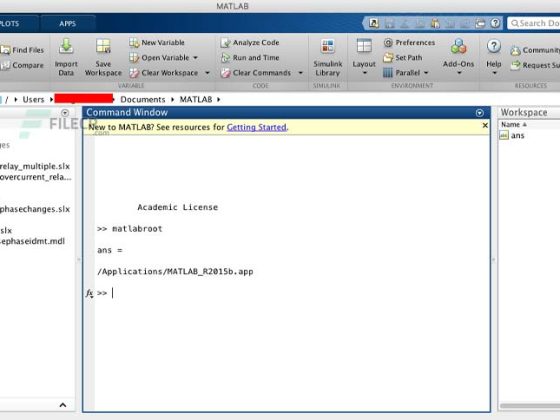Click Set Path
The image size is (560, 420).
pos(403,58)
